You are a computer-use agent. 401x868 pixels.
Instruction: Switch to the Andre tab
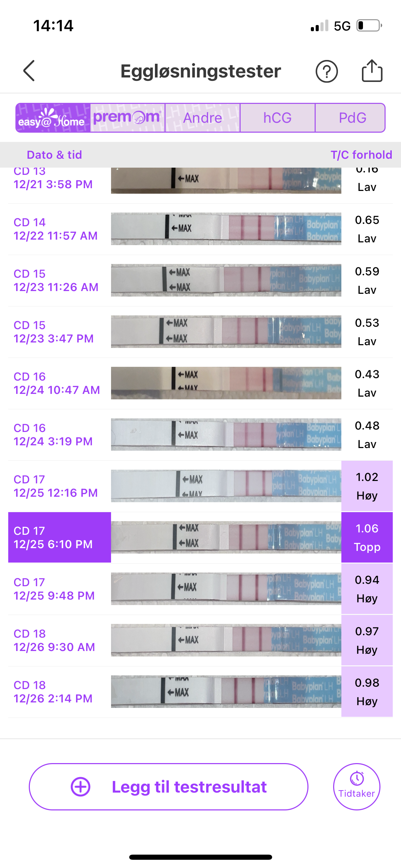(x=203, y=118)
